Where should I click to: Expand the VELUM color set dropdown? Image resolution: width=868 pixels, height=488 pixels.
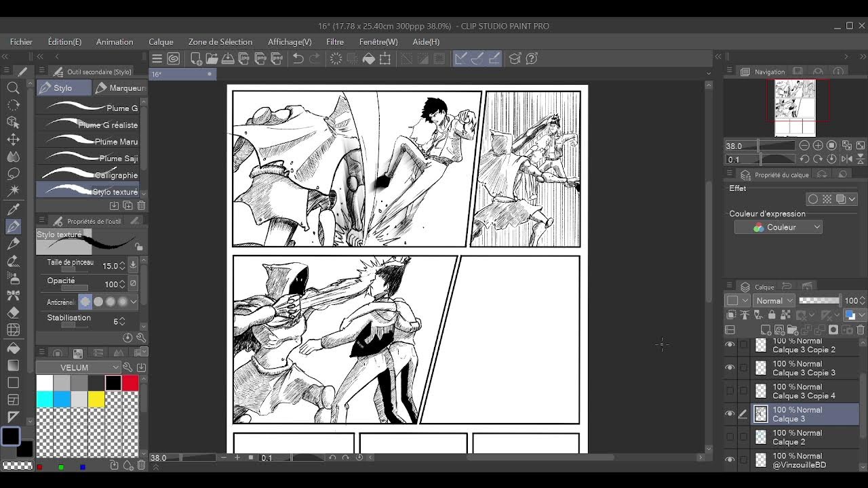tap(78, 367)
